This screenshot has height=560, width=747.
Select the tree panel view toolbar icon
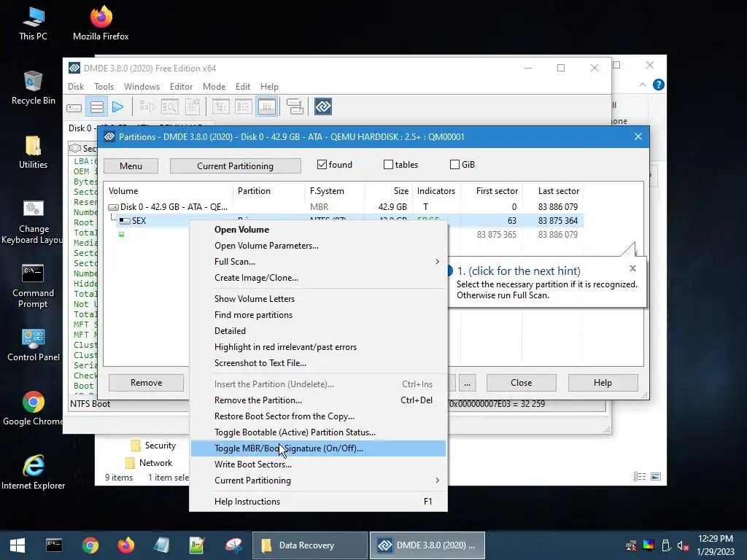tap(220, 107)
